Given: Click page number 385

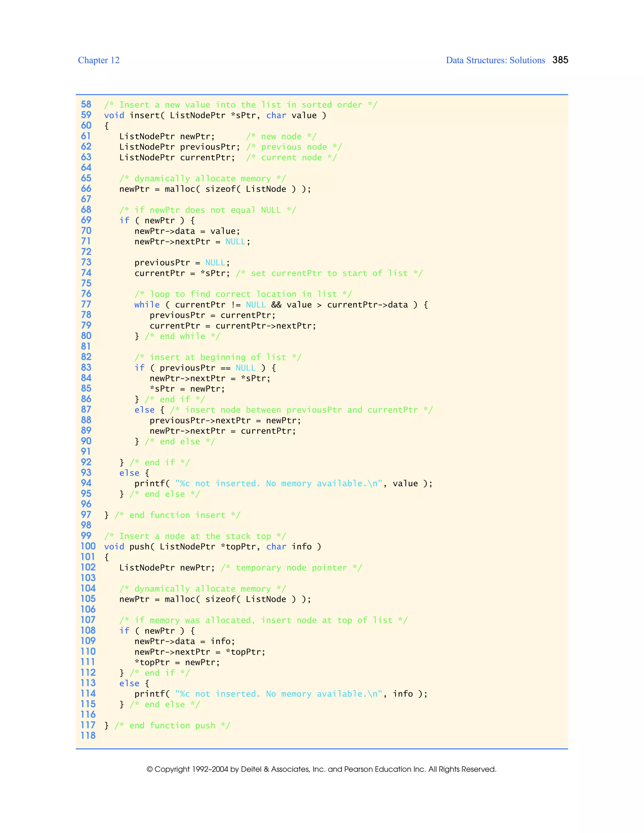Looking at the screenshot, I should (560, 60).
